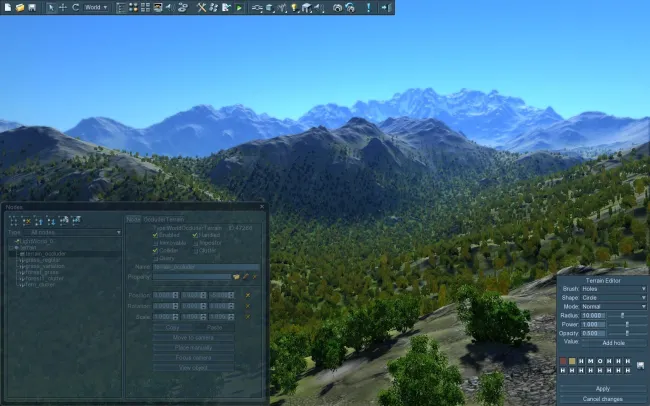Screen dimensions: 650x406
Task: Close the Nodes panel
Action: 262,207
